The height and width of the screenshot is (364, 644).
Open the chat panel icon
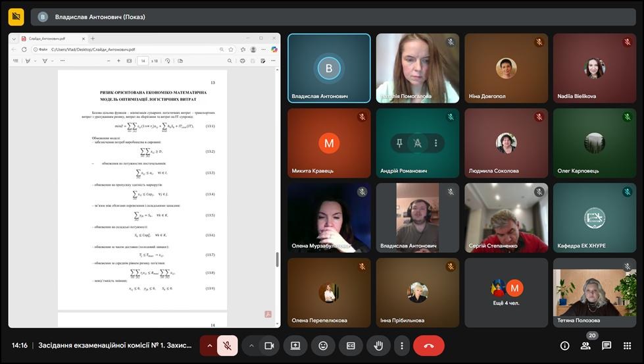(x=607, y=346)
